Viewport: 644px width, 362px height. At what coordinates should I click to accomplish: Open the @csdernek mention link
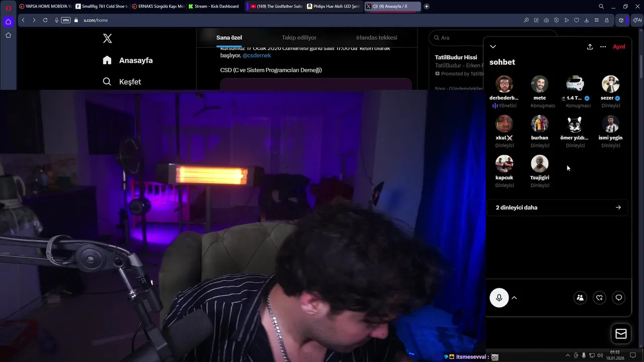click(257, 55)
